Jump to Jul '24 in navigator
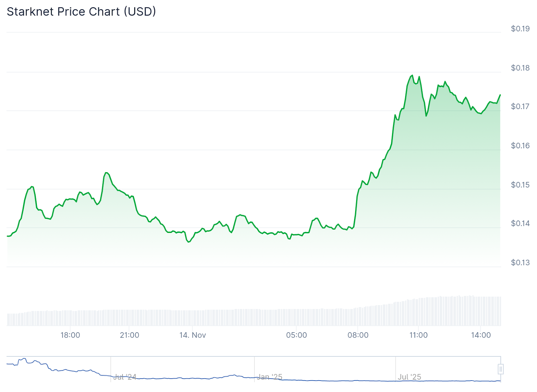The image size is (537, 392). (125, 377)
